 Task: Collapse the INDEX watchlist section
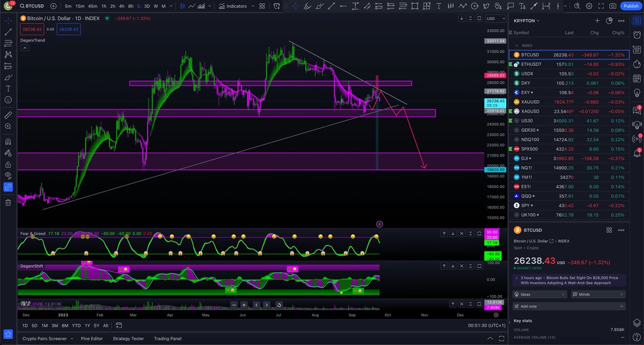[x=517, y=46]
